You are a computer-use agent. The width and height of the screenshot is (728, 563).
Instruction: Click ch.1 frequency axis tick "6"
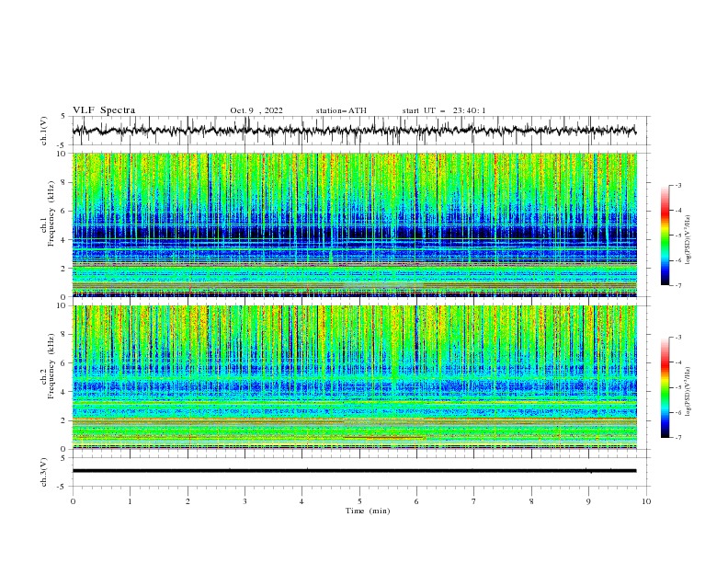coord(64,212)
